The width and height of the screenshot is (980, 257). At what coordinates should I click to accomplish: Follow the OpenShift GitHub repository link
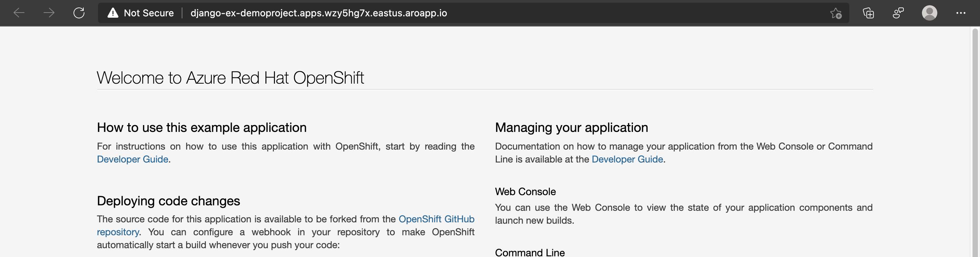coord(436,219)
